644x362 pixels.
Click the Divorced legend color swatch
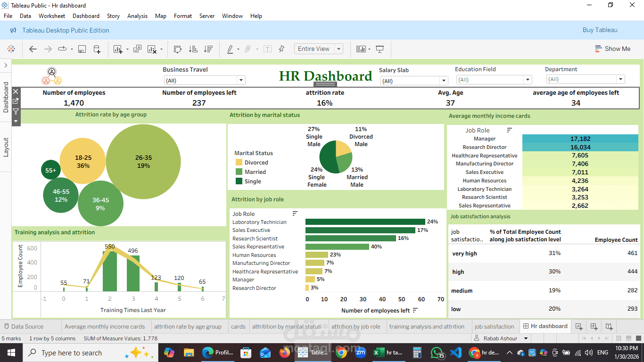click(x=239, y=163)
